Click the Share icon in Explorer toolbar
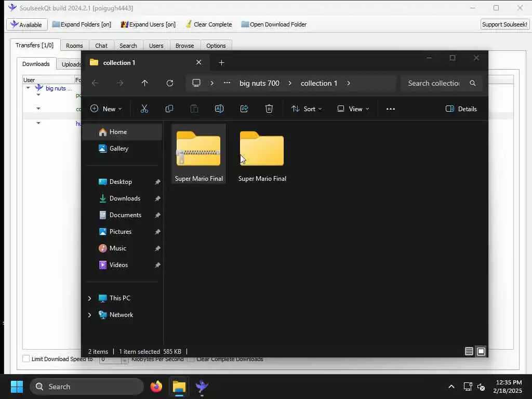Viewport: 532px width, 399px height. click(244, 109)
